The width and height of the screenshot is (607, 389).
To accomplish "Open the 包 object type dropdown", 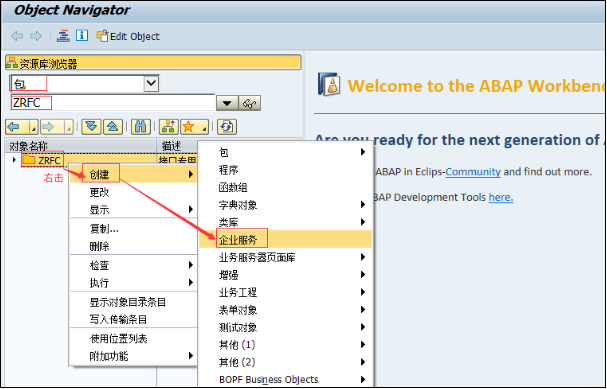I will (x=151, y=83).
